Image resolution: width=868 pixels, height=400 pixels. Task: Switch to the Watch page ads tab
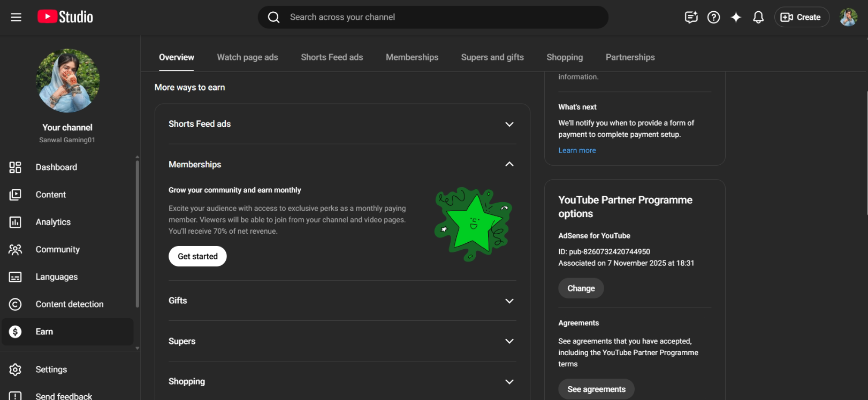(247, 57)
